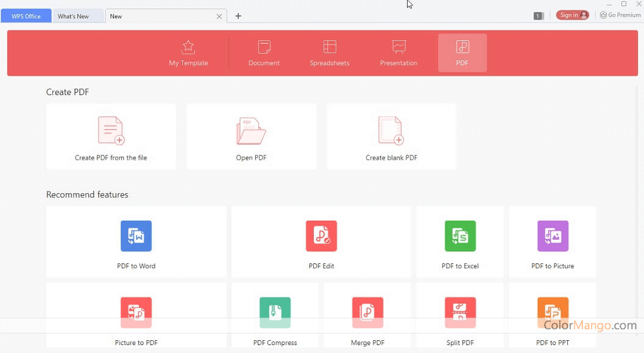Click the Sign in button
Viewport: 644px width, 353px height.
click(572, 15)
